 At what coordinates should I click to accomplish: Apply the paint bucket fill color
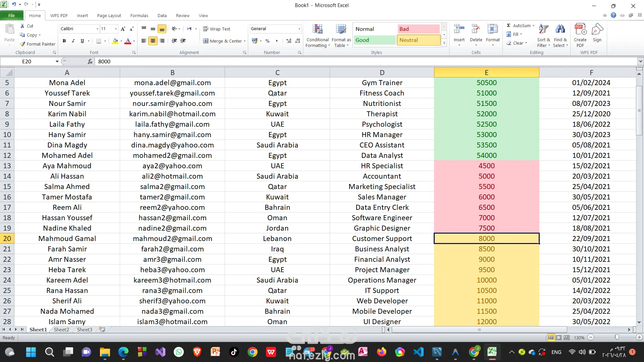tap(115, 41)
